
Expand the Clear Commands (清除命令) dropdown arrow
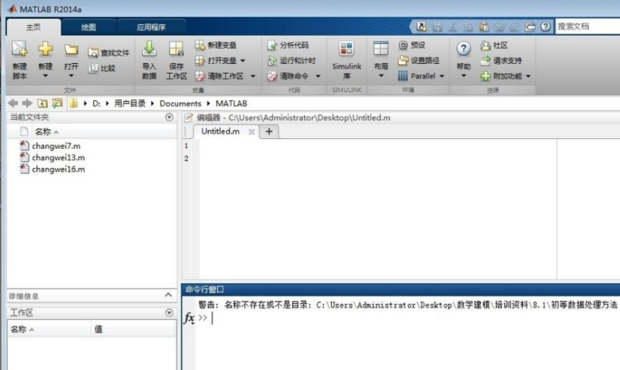point(318,76)
